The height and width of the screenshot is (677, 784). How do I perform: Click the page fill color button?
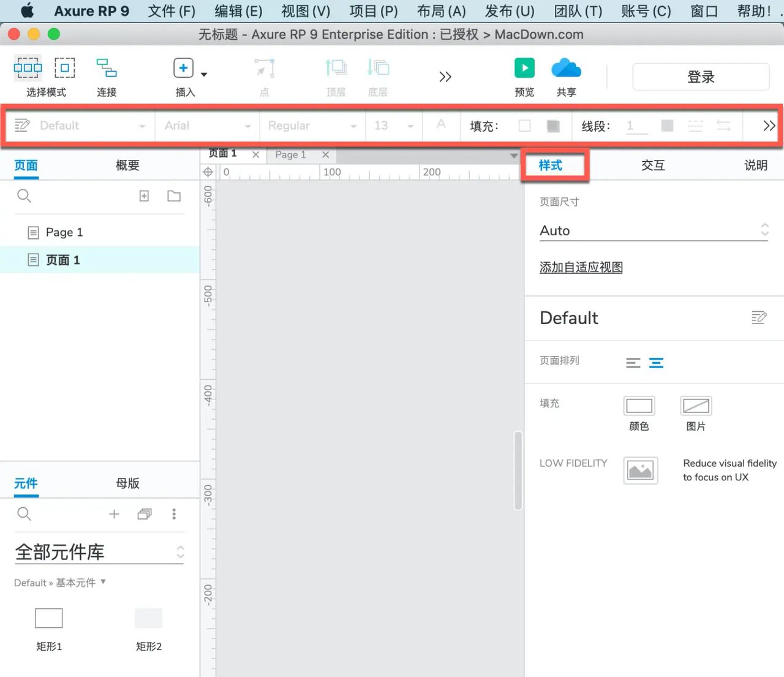639,406
